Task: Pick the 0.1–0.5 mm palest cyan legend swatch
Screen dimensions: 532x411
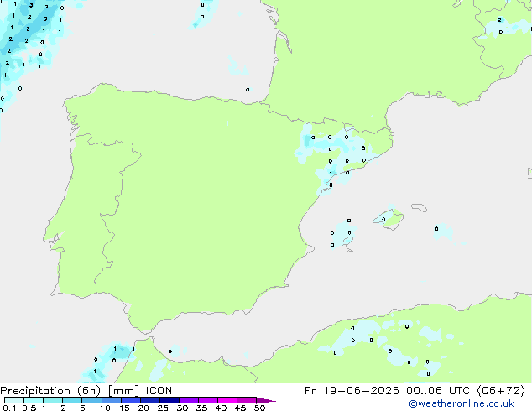Action: [14, 400]
